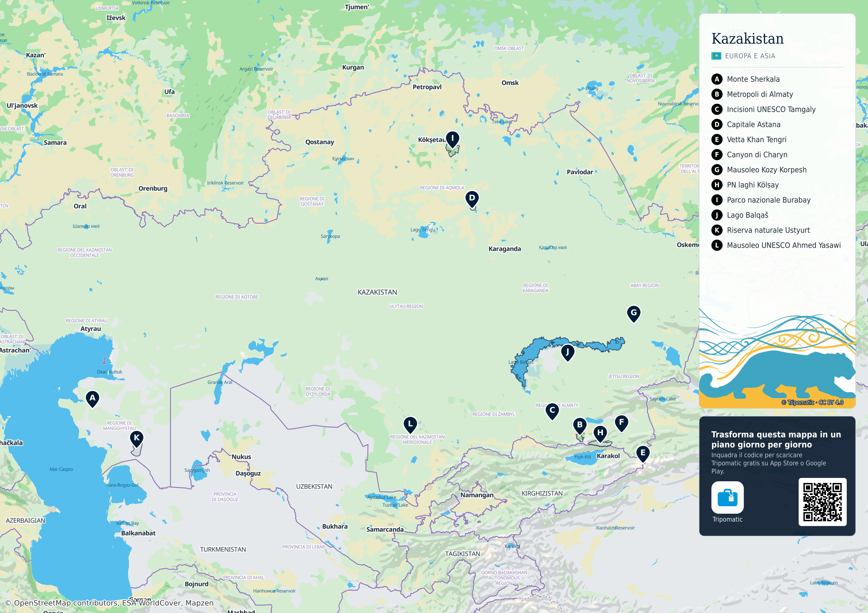Click the Tripomatic CC BY 4.0 credit
The width and height of the screenshot is (868, 613).
pyautogui.click(x=812, y=402)
